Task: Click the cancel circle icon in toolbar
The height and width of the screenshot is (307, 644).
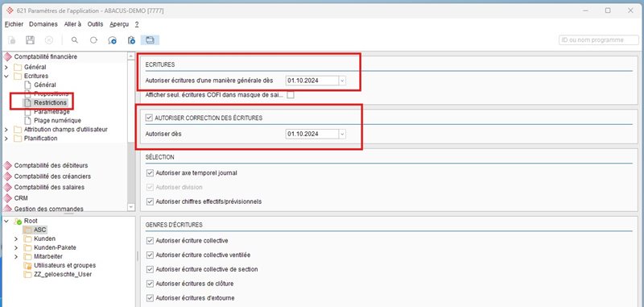Action: (x=49, y=39)
